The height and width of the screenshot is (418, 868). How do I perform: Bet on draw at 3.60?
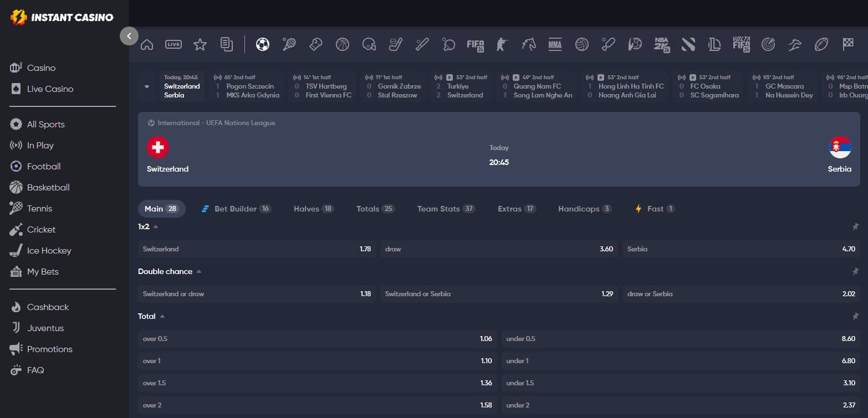(x=499, y=249)
